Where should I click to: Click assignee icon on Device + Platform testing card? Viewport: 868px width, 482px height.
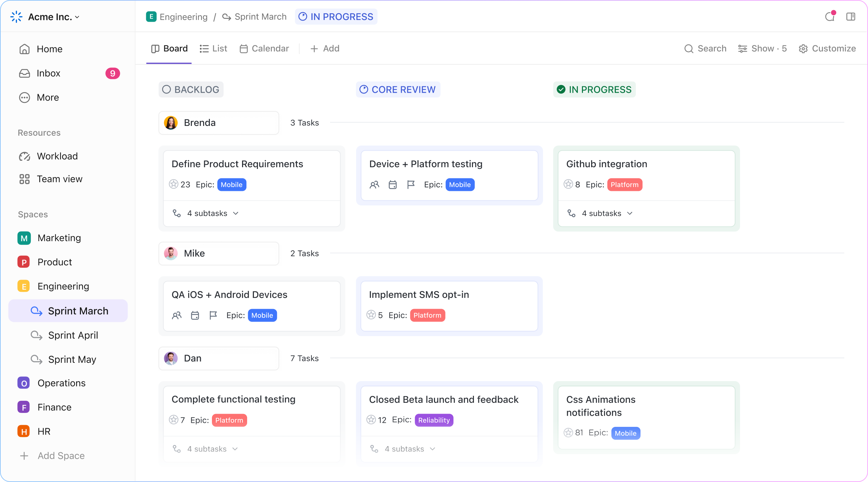coord(374,184)
